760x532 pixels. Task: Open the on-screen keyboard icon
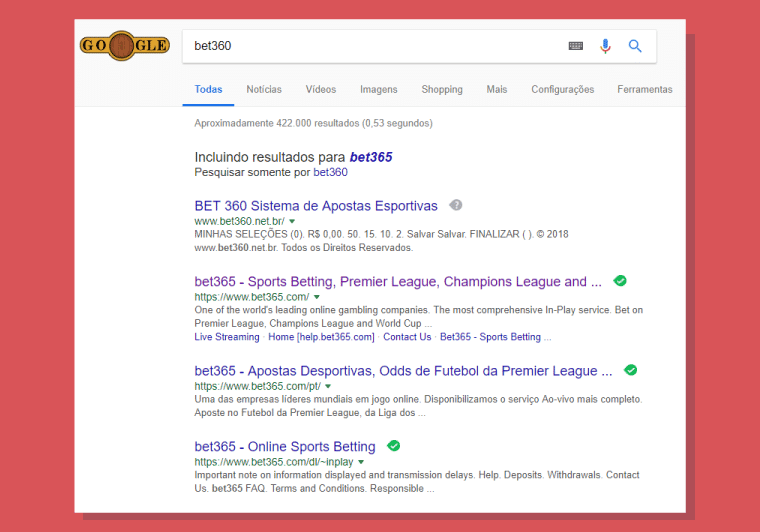click(576, 46)
